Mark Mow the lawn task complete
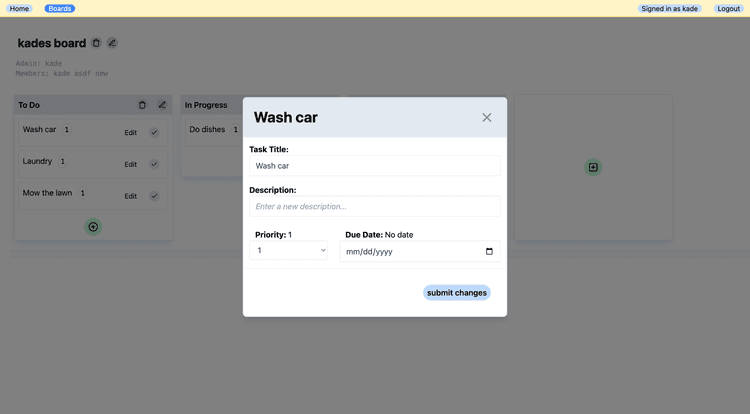 click(154, 196)
